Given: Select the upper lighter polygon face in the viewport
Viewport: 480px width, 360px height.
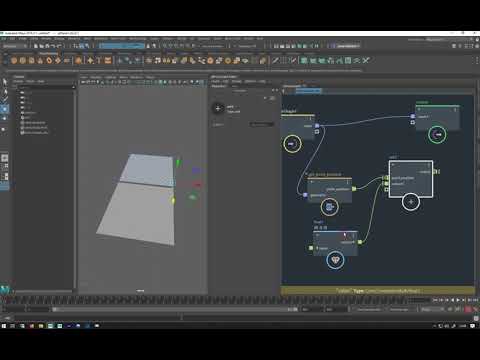Looking at the screenshot, I should [x=148, y=169].
